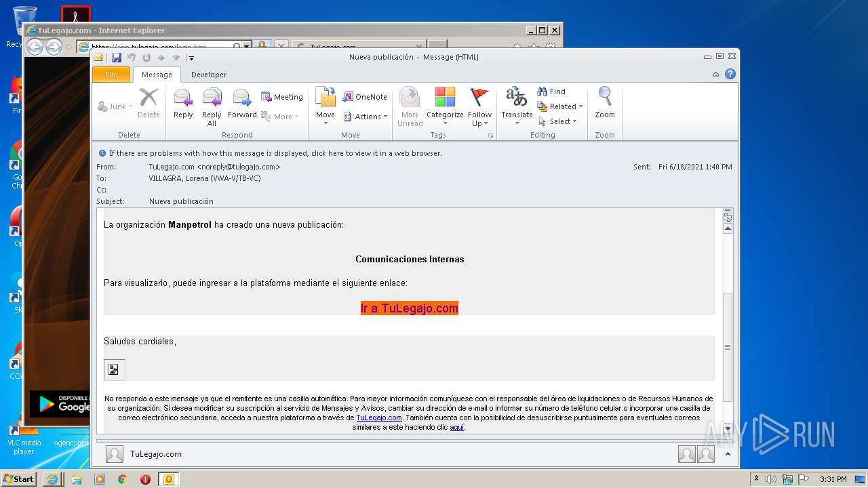Viewport: 868px width, 488px height.
Task: Open the Translate menu
Action: (517, 106)
